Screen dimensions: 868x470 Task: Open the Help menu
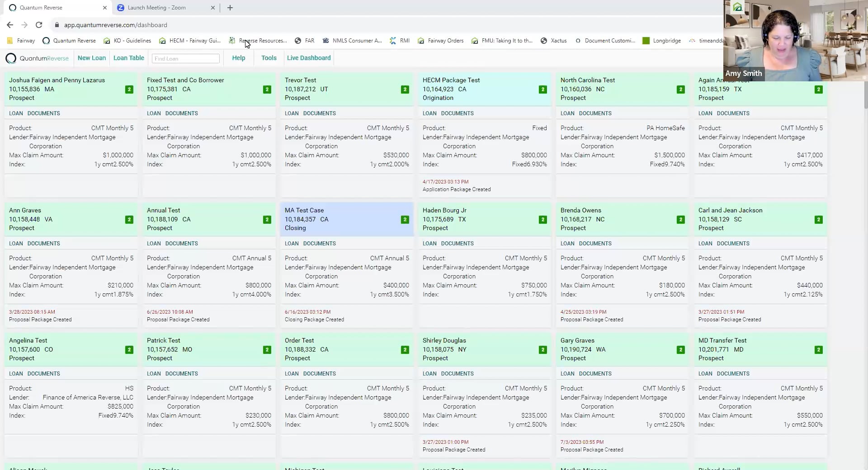tap(239, 58)
